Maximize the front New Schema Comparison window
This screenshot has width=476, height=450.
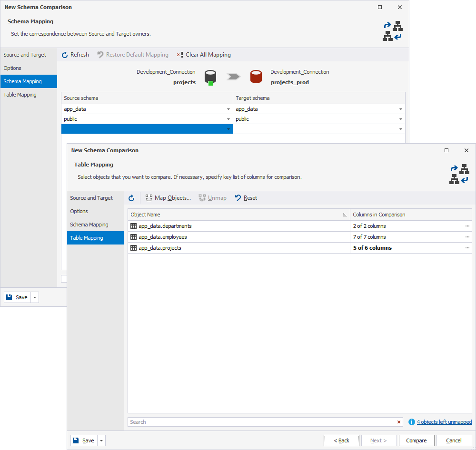click(446, 150)
